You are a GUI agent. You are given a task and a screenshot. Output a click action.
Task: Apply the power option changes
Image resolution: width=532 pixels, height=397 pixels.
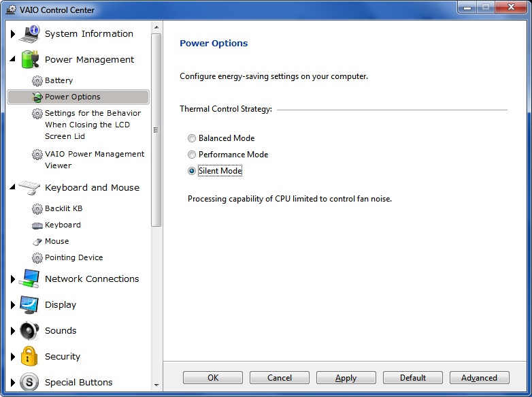(x=346, y=378)
